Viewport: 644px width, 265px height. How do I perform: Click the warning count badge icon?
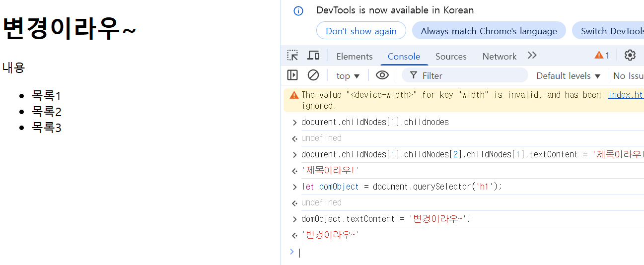click(602, 56)
